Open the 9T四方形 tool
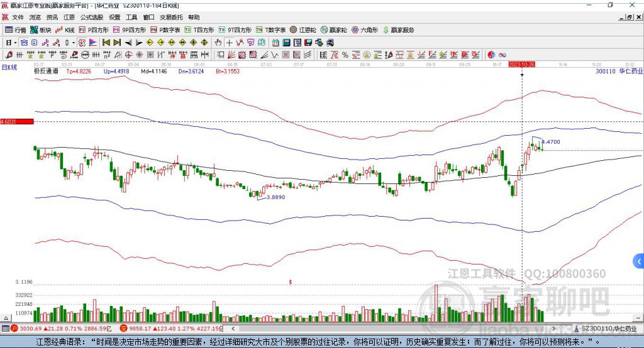The width and height of the screenshot is (644, 348). [x=235, y=30]
